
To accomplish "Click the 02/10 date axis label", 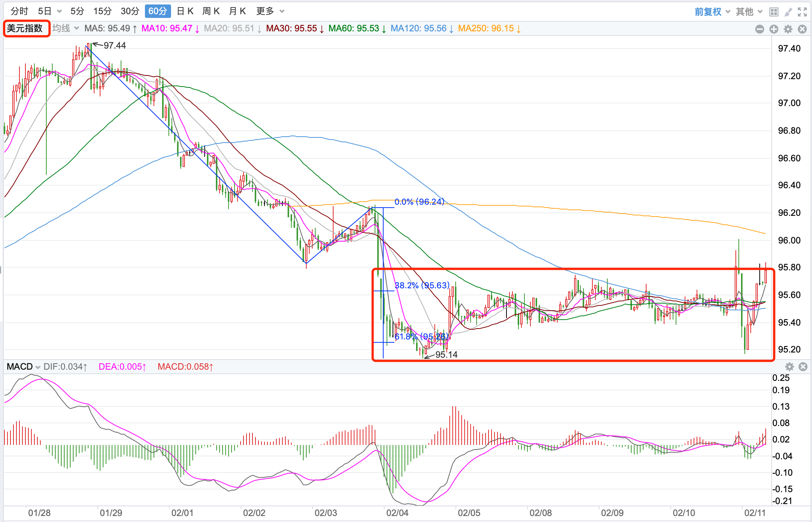I will coord(684,513).
